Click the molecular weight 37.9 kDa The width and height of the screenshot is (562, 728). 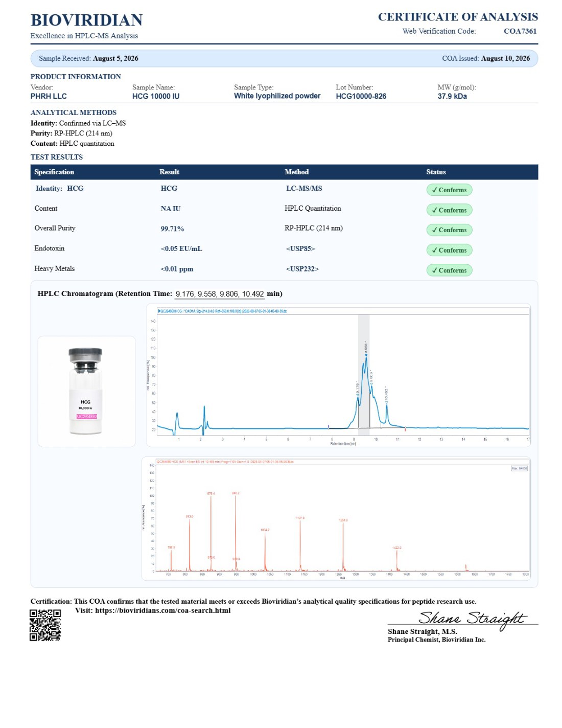(x=452, y=96)
